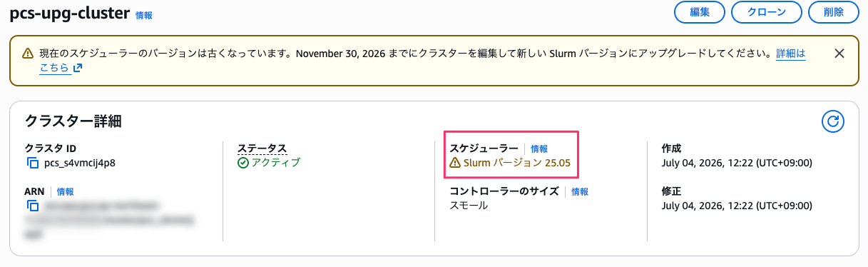Image resolution: width=868 pixels, height=267 pixels.
Task: Click the green active status check icon
Action: (243, 163)
